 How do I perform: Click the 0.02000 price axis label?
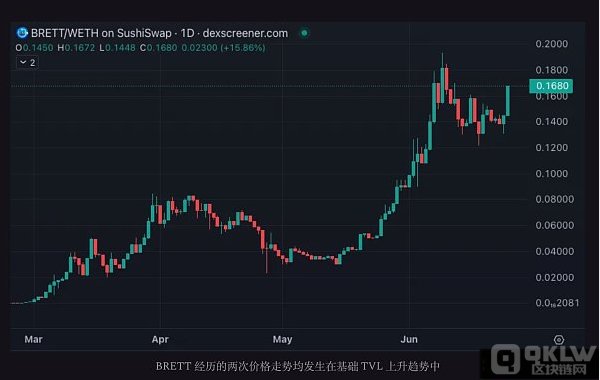click(554, 277)
